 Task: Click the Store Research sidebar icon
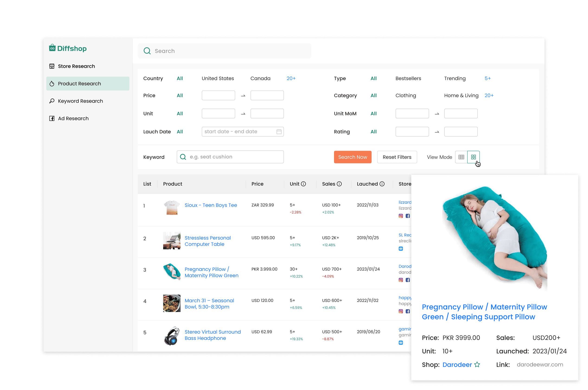point(51,66)
